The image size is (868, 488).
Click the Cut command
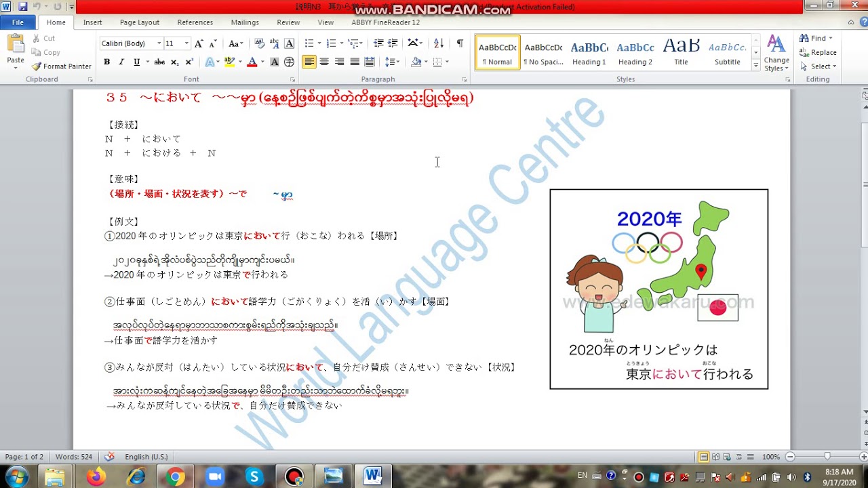click(x=43, y=39)
